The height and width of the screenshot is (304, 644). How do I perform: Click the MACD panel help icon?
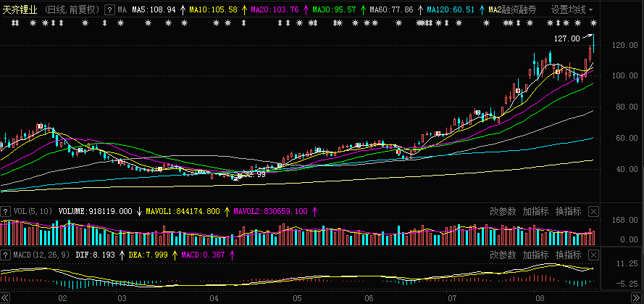point(7,255)
